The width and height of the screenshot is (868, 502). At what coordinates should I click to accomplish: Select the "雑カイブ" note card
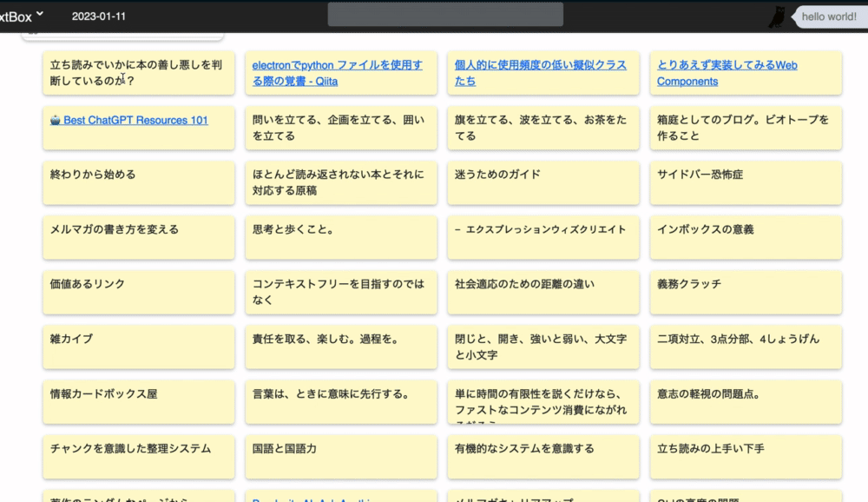(x=138, y=347)
